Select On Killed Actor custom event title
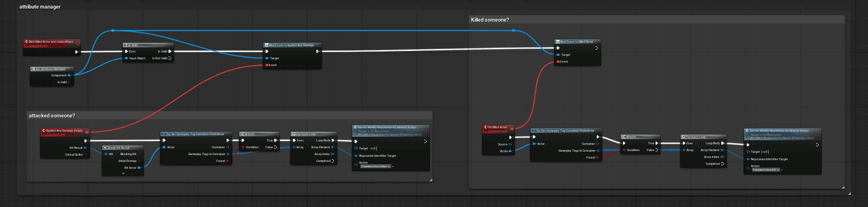This screenshot has height=207, width=868. [x=498, y=128]
